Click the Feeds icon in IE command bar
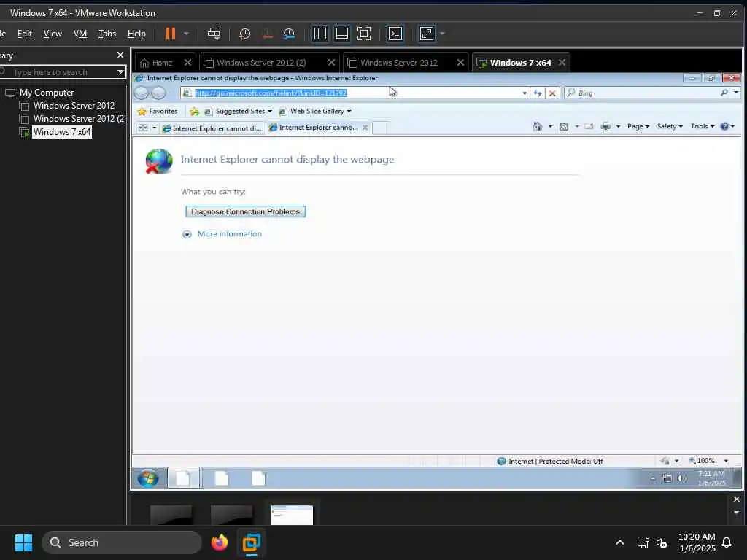 [x=564, y=126]
